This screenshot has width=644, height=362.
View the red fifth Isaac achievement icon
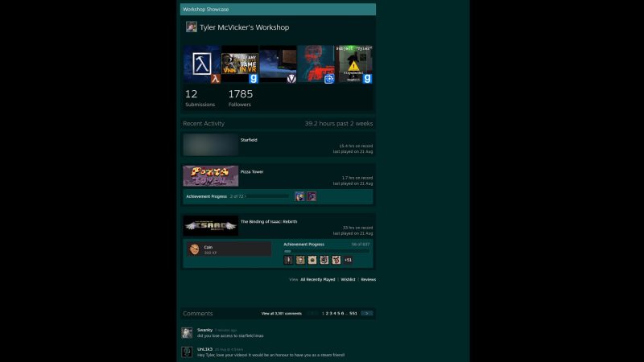336,260
